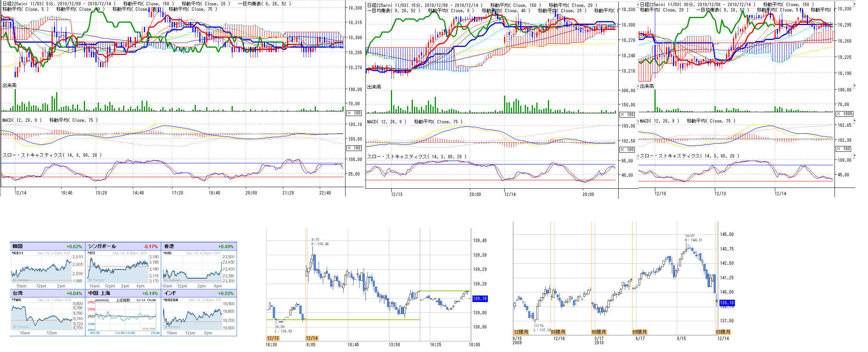Click the ×100 volume scale box in 5-minute chart
The width and height of the screenshot is (868, 352).
click(x=354, y=113)
